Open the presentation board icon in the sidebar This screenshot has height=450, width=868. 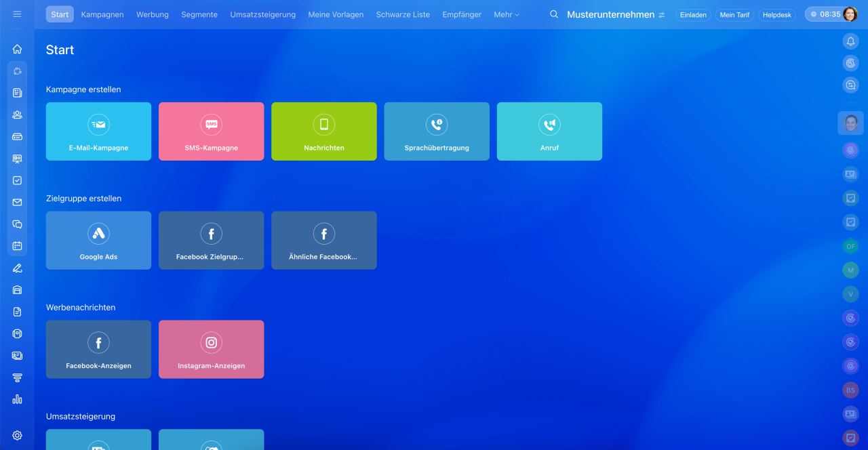(x=17, y=159)
